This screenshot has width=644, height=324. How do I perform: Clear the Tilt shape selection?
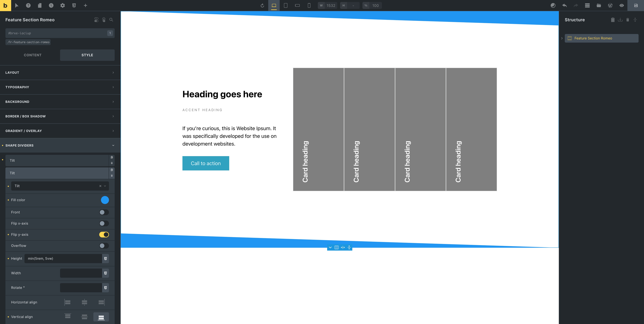100,186
